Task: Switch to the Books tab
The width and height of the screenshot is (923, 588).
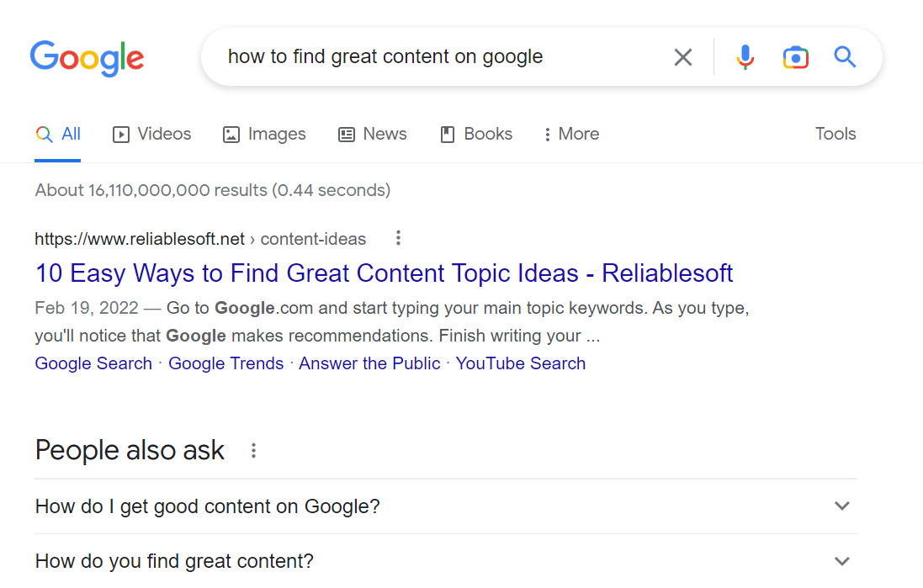Action: (477, 135)
